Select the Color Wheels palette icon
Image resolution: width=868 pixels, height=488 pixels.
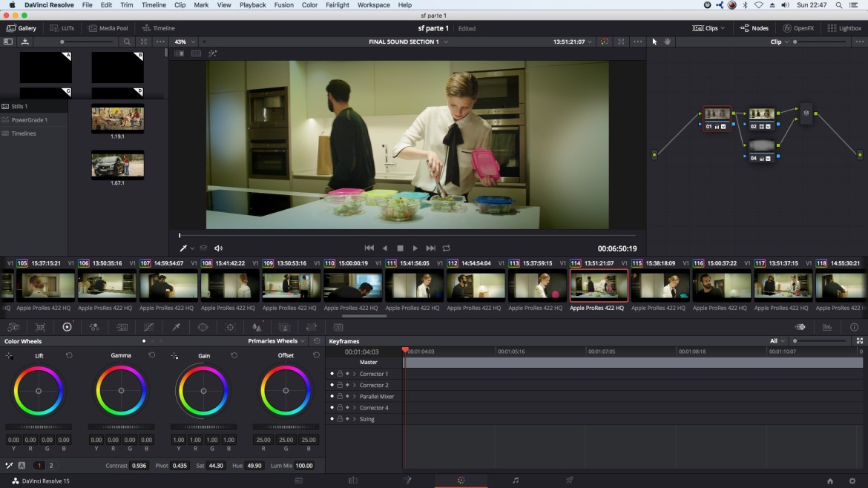[67, 327]
